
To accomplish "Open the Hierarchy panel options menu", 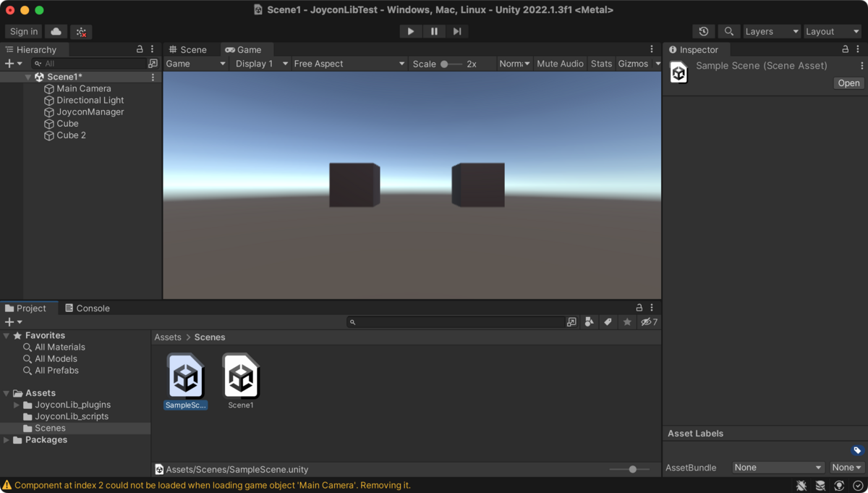I will tap(152, 49).
